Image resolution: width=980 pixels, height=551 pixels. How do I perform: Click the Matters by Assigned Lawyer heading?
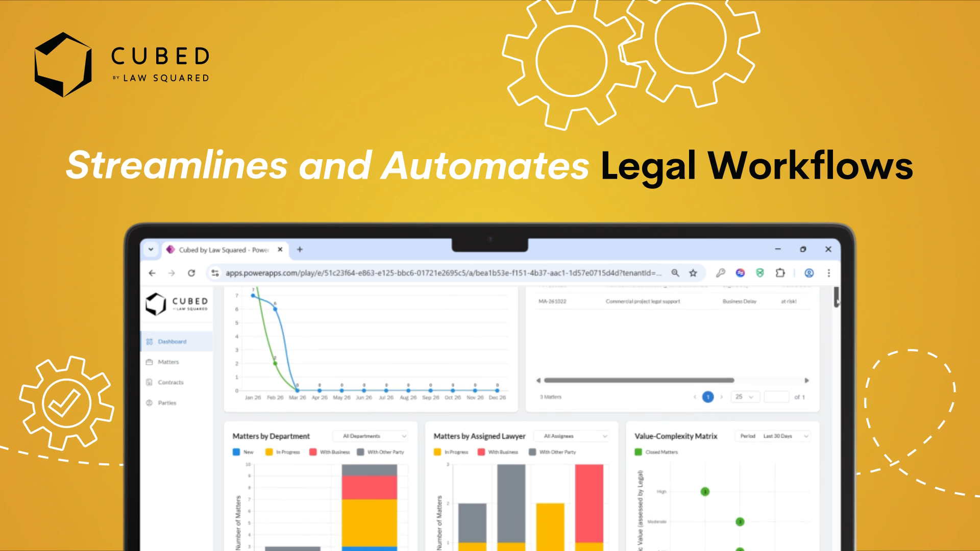479,436
